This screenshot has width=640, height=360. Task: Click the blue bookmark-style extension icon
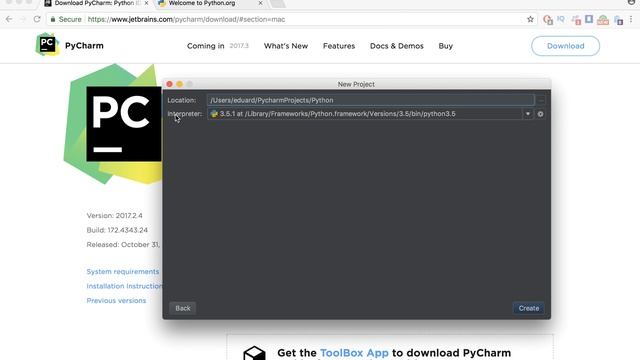click(x=589, y=19)
